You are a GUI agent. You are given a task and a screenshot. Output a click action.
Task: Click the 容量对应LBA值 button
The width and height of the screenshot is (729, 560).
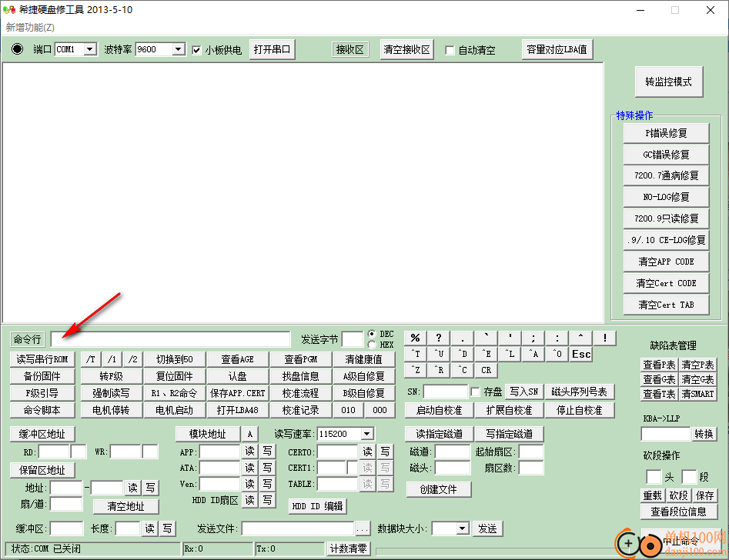(557, 49)
